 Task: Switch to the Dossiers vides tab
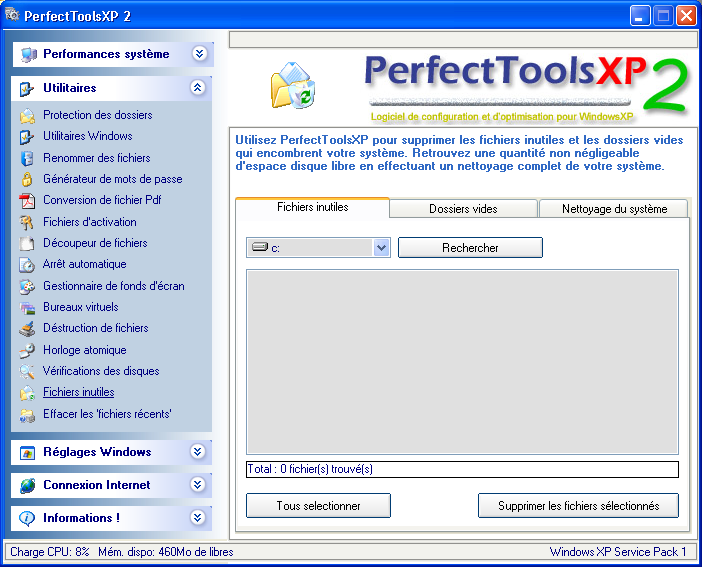click(463, 209)
